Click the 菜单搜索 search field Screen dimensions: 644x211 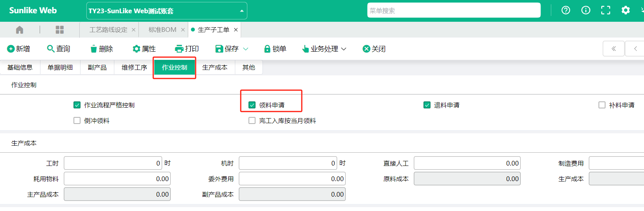coord(453,10)
